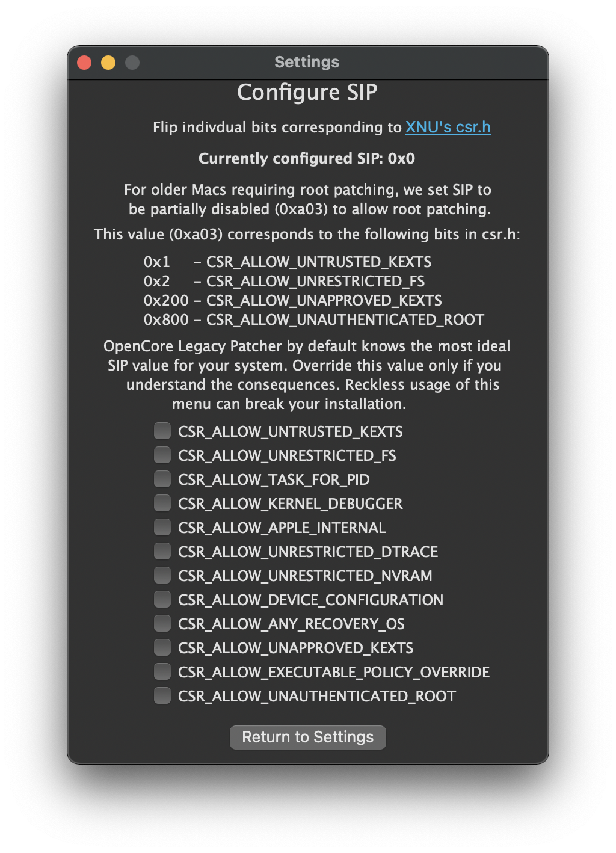Tick CSR_ALLOW_UNAUTHENTICATED_ROOT checkbox

point(162,696)
